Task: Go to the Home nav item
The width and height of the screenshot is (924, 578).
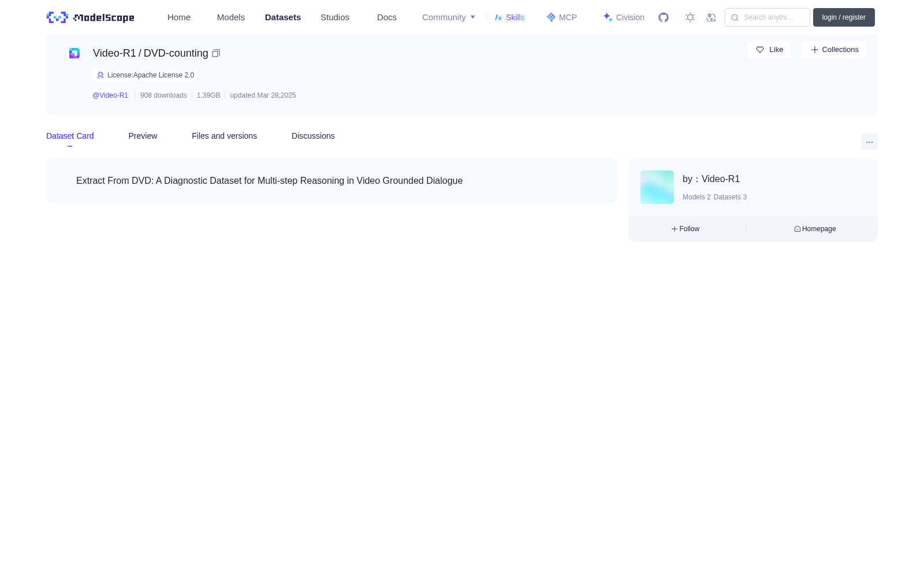Action: [179, 17]
